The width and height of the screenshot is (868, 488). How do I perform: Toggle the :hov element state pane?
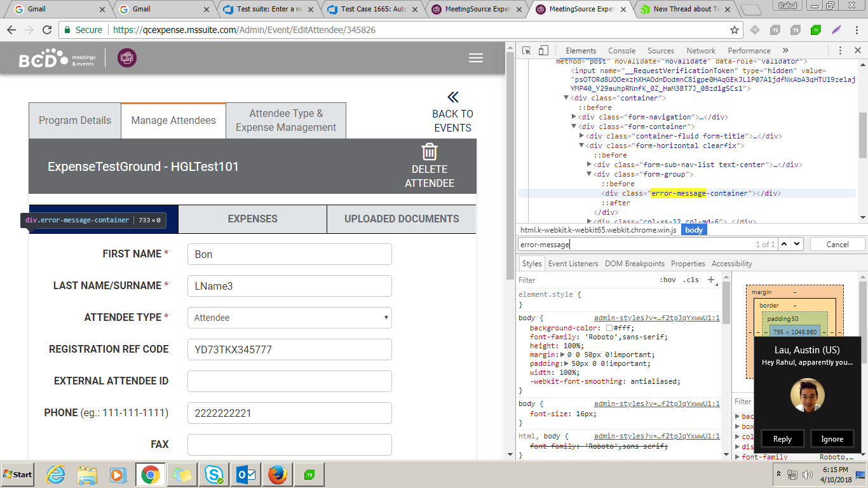tap(668, 280)
